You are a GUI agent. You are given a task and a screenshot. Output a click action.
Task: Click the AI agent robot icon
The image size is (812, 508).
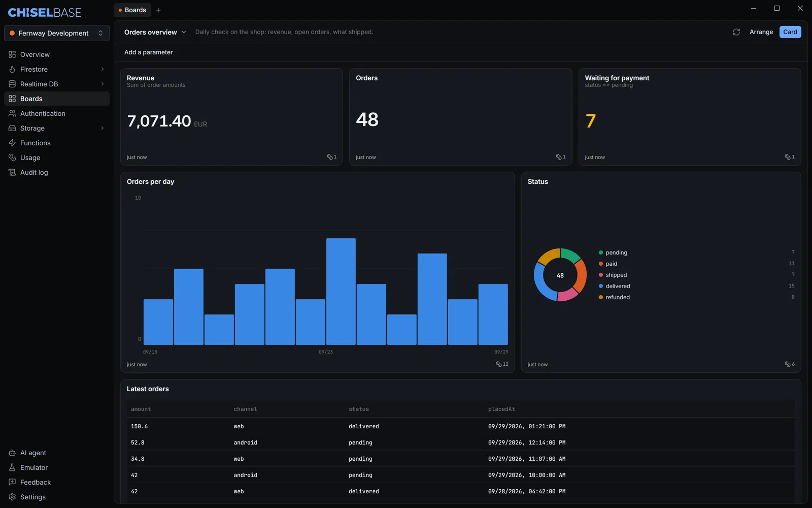[x=12, y=453]
